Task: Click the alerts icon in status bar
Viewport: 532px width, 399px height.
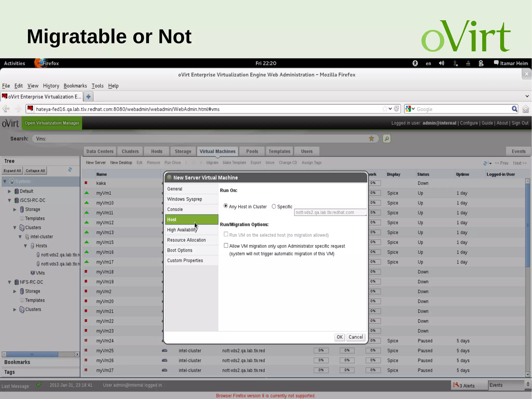Action: (x=456, y=385)
